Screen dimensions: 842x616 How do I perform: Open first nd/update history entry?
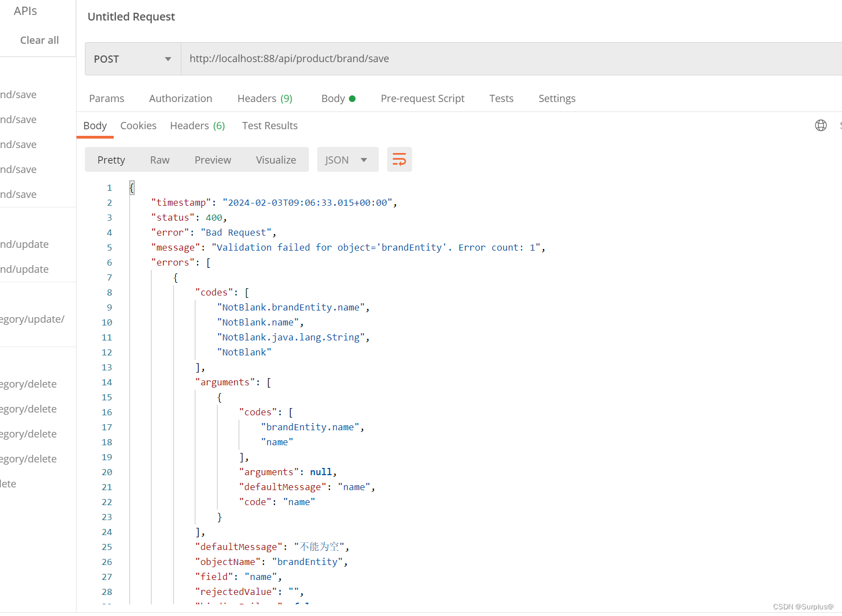click(24, 244)
